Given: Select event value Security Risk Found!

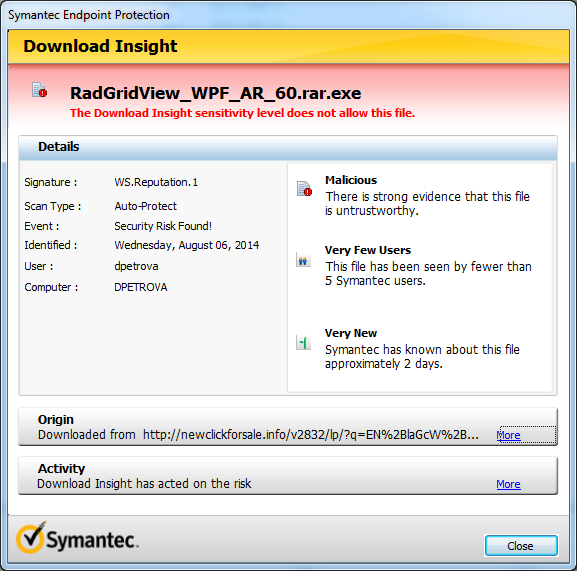Looking at the screenshot, I should coord(163,226).
